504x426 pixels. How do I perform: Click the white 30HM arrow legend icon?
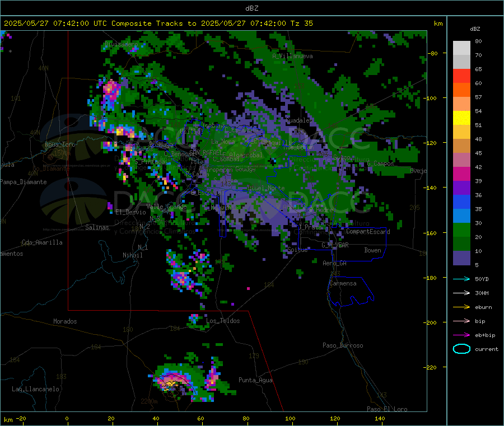(461, 293)
